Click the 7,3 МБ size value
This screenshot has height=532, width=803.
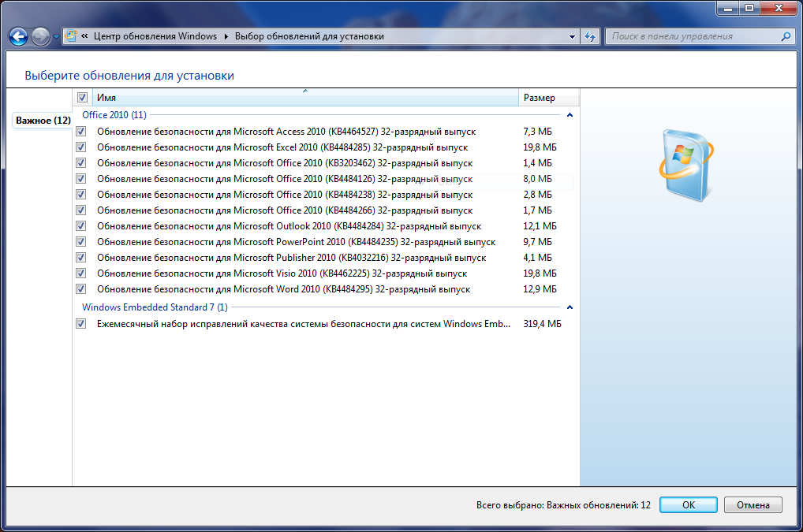pyautogui.click(x=538, y=132)
